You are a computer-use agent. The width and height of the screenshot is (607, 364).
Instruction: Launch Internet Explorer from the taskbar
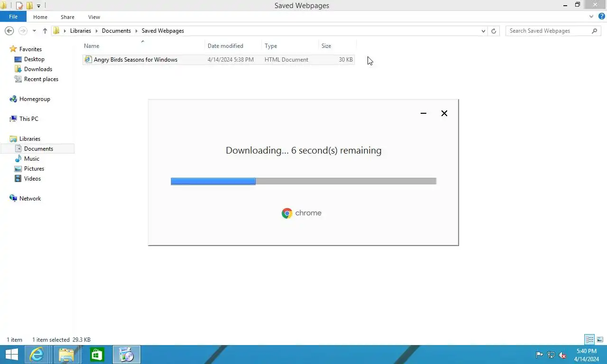tap(37, 355)
